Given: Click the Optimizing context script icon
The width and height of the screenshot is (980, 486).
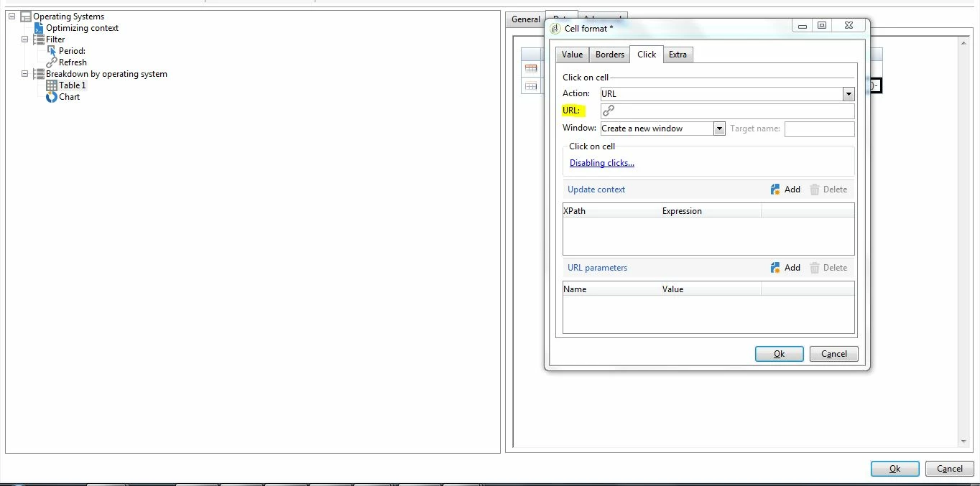Looking at the screenshot, I should click(x=39, y=28).
